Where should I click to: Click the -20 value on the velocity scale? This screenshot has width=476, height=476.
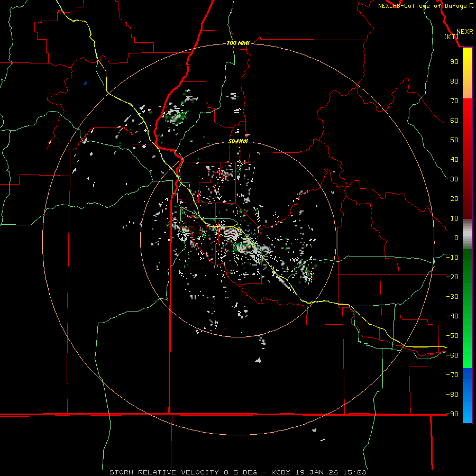click(x=452, y=277)
